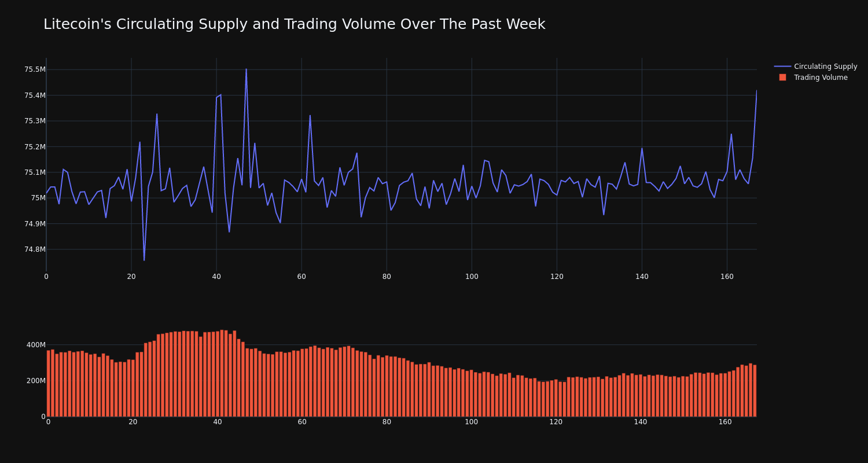Click x-axis label 120 on volume chart

click(x=556, y=422)
